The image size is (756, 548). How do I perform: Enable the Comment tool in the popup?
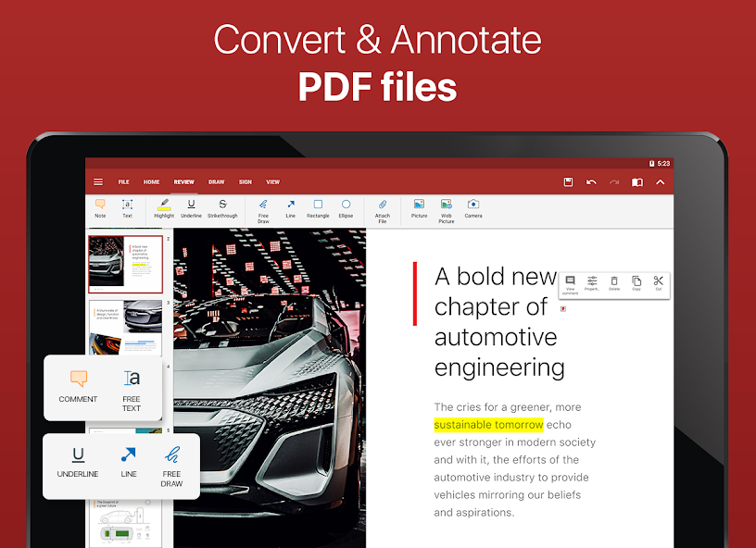click(78, 386)
